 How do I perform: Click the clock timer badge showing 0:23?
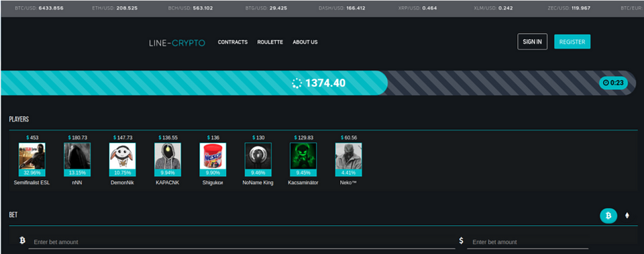pos(613,83)
